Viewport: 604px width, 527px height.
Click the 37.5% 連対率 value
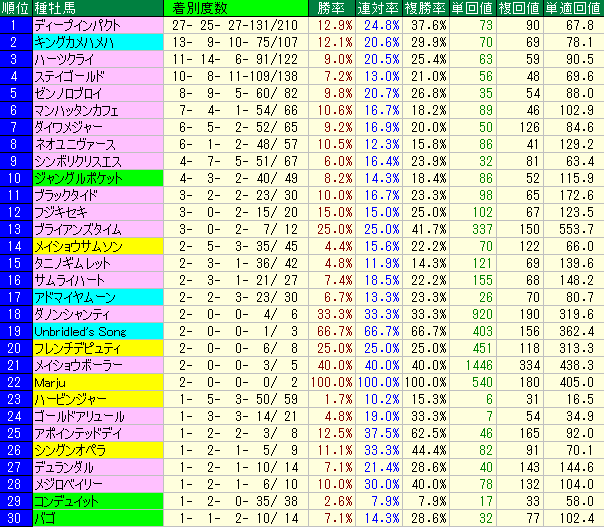coord(382,433)
